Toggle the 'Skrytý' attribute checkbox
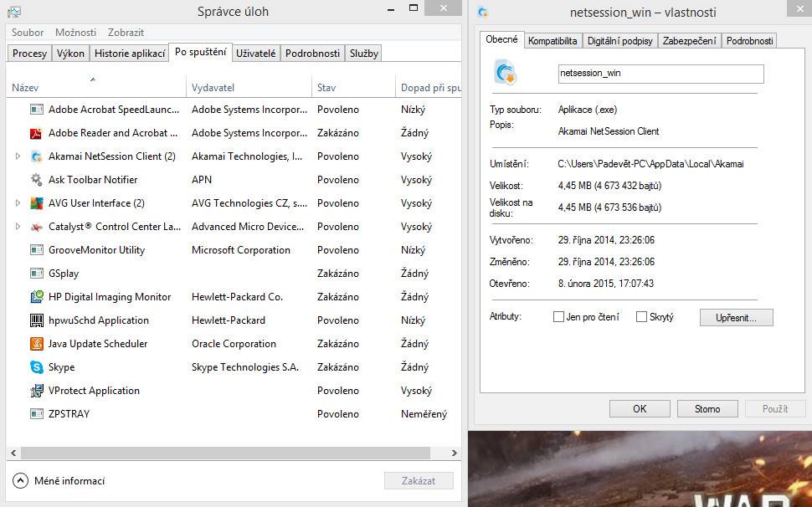This screenshot has height=507, width=812. 641,316
